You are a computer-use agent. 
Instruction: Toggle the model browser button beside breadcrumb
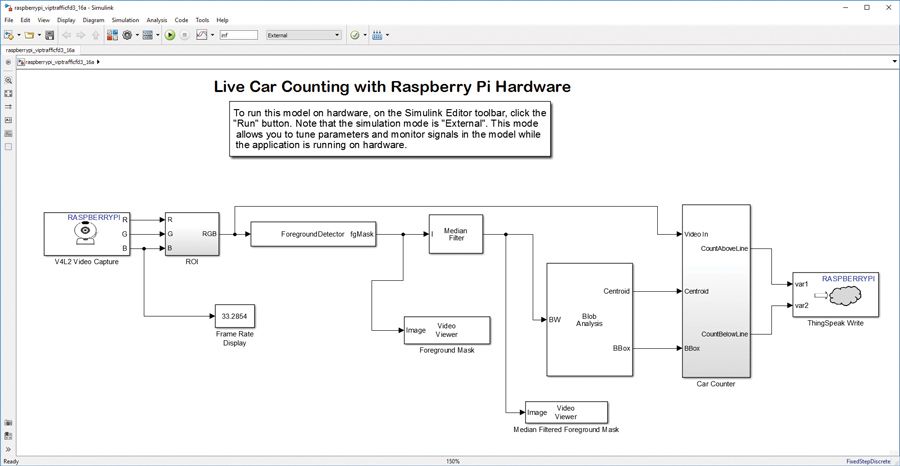coord(8,62)
